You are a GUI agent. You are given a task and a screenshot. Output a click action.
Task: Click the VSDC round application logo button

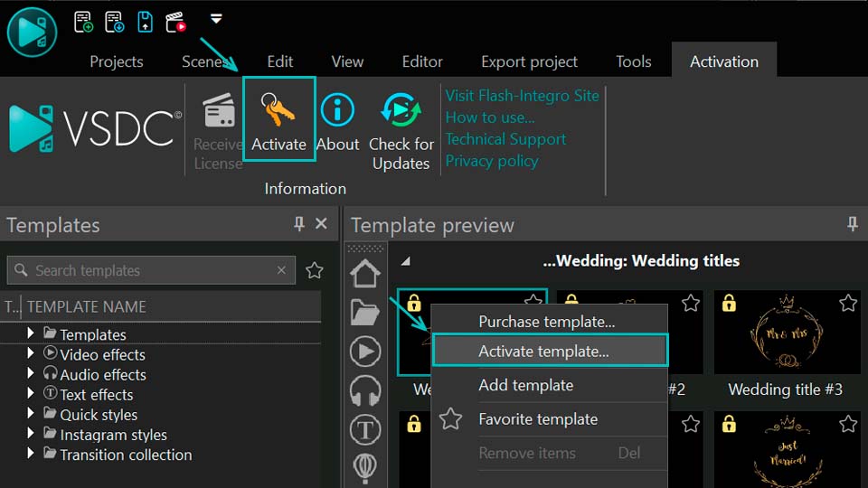click(x=33, y=33)
